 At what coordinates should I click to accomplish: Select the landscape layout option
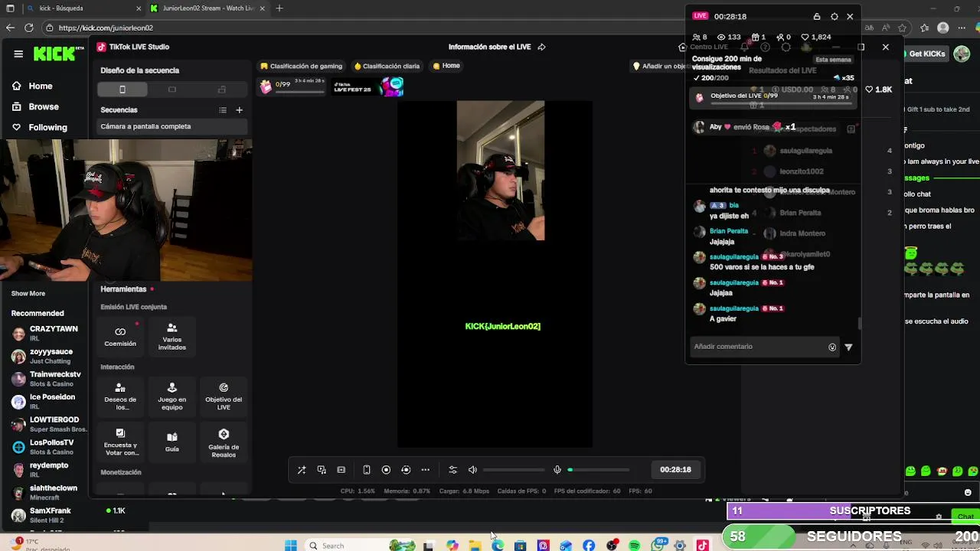(171, 90)
